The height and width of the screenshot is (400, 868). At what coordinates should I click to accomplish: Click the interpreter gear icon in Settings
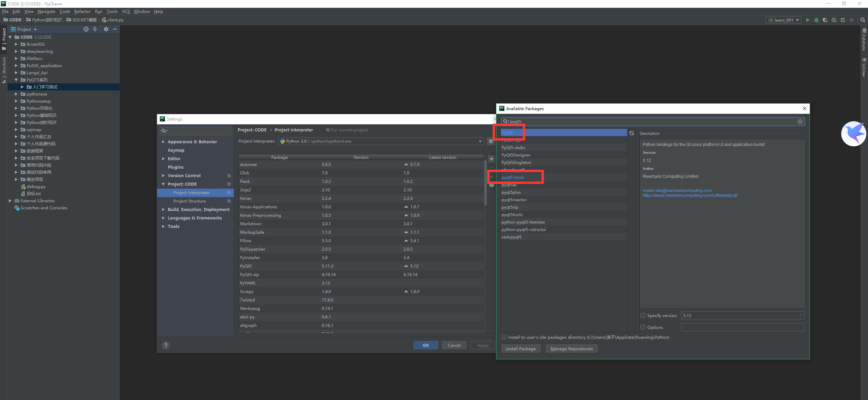[491, 141]
